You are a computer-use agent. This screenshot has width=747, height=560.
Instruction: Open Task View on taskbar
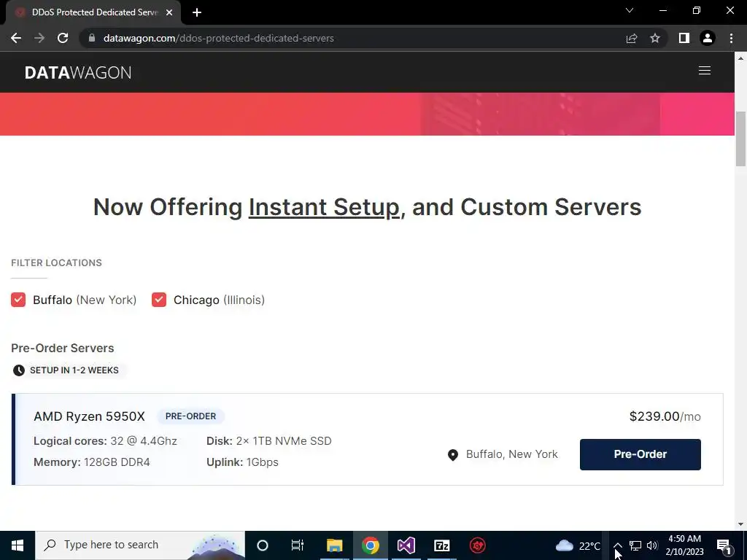[x=298, y=545]
